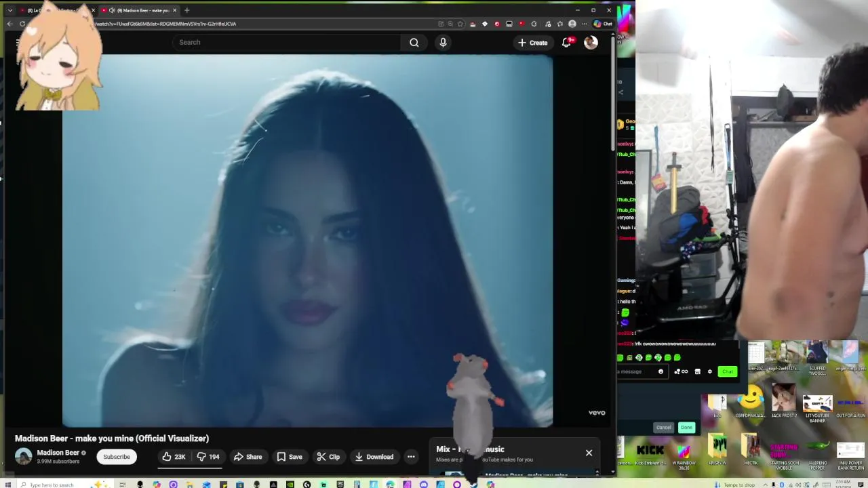Viewport: 868px width, 488px height.
Task: Open INU POWER BANK RETURN file
Action: [x=850, y=455]
